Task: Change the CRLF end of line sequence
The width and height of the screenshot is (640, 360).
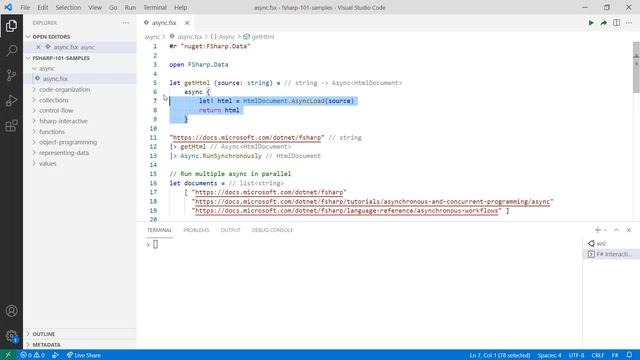Action: click(598, 355)
